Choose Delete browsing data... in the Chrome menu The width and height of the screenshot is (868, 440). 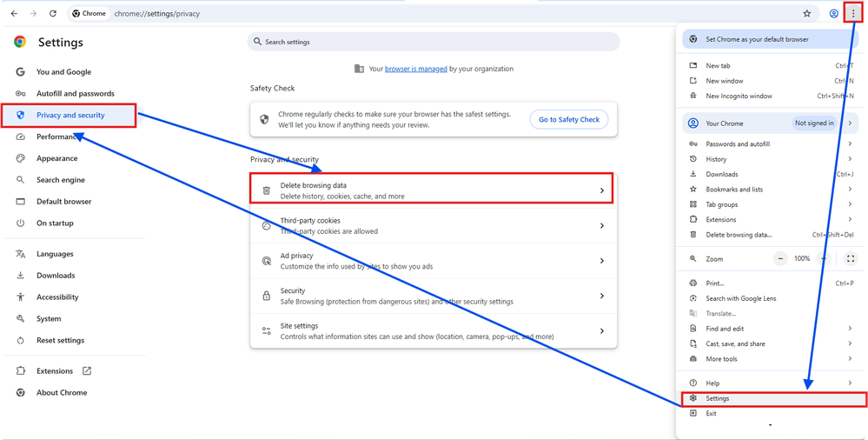772,235
